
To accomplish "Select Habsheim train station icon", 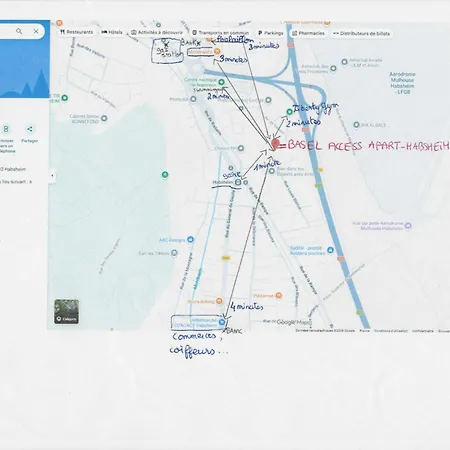I will coord(238,182).
